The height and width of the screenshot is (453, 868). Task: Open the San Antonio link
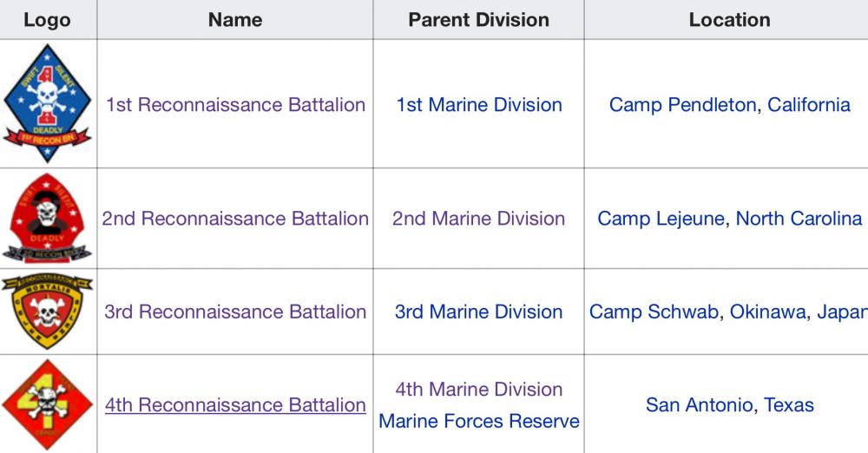[699, 405]
